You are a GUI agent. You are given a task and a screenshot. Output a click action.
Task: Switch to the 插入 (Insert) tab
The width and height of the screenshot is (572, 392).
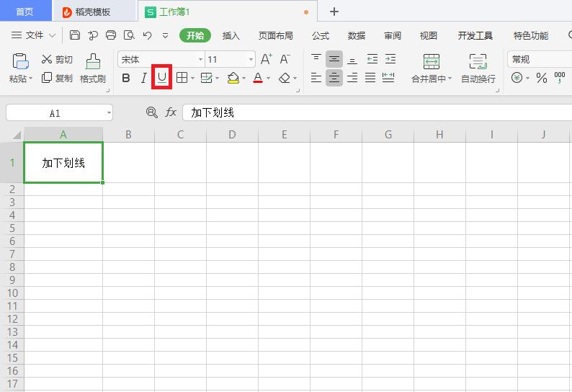coord(231,35)
